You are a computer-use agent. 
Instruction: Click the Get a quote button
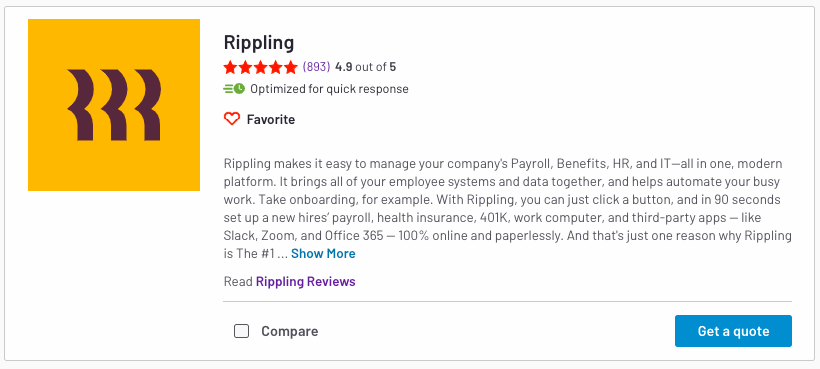pos(733,331)
